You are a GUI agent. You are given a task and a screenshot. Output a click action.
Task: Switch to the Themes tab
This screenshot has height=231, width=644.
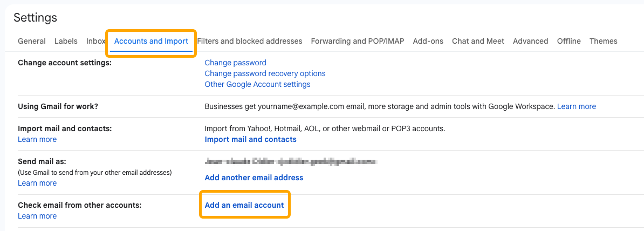603,41
